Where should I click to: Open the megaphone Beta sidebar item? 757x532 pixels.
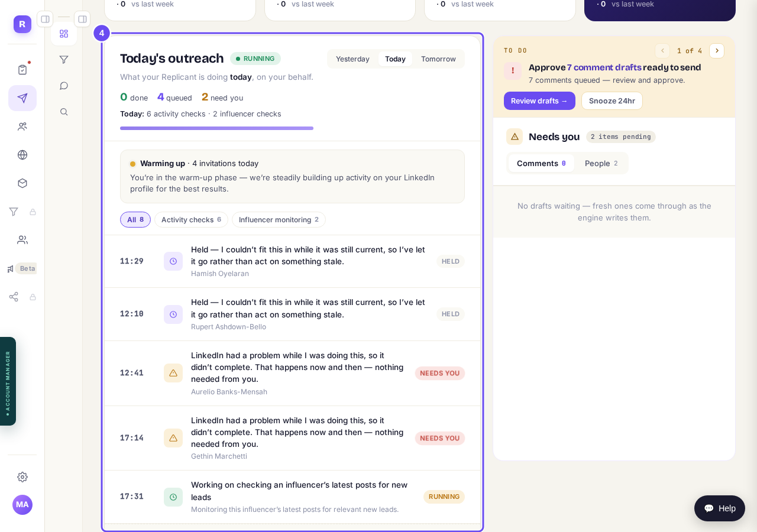22,268
